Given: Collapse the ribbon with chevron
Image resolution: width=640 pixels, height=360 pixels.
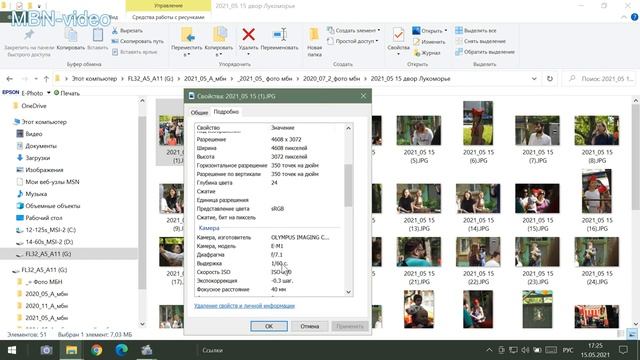Looking at the screenshot, I should point(624,17).
